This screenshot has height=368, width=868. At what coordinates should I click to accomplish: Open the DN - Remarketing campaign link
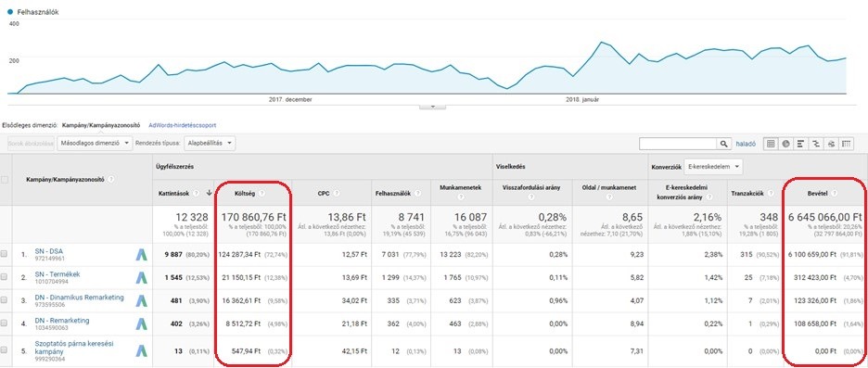(x=62, y=321)
